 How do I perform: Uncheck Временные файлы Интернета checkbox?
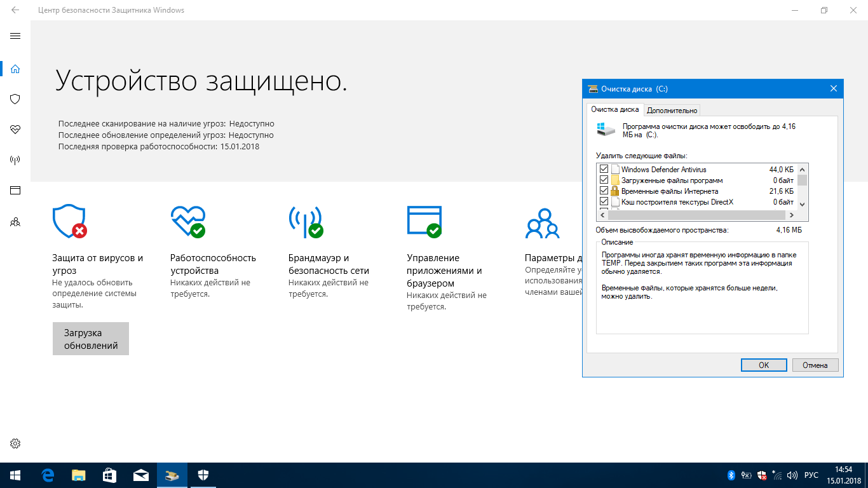[604, 191]
